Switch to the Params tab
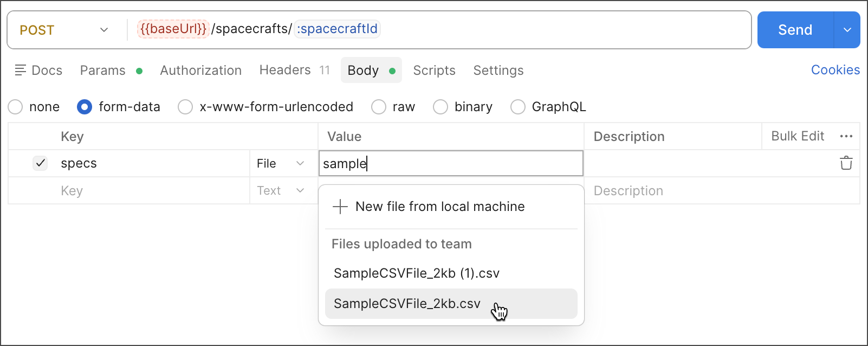The width and height of the screenshot is (868, 346). (103, 71)
